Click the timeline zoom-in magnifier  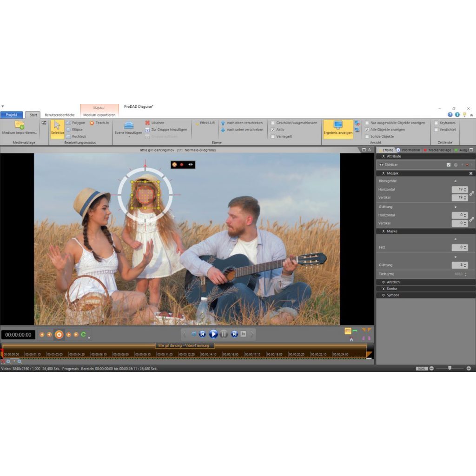click(x=8, y=362)
